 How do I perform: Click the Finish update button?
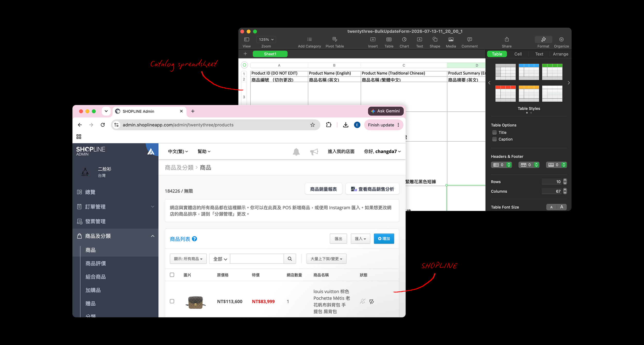384,125
